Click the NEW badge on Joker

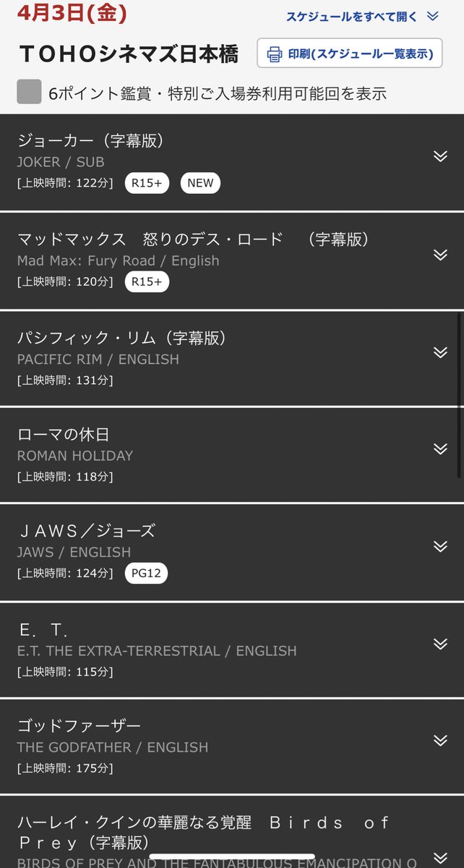pyautogui.click(x=200, y=183)
